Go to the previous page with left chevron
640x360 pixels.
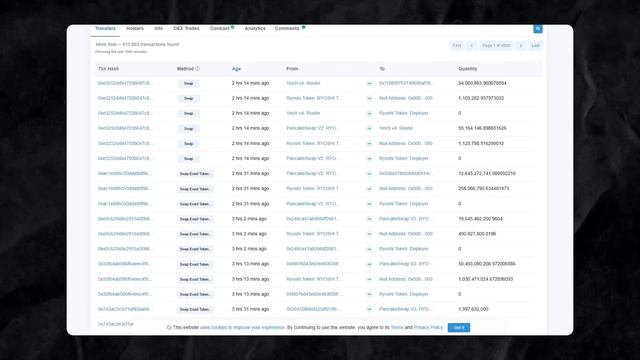(x=471, y=46)
